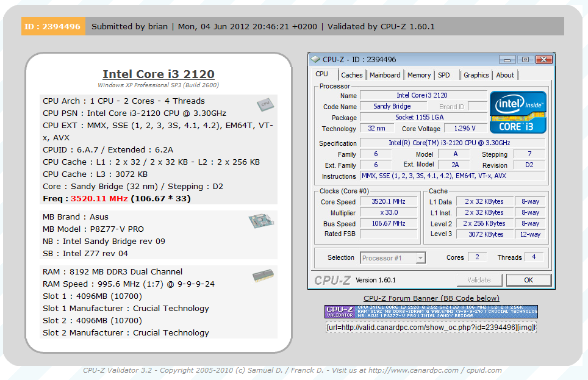Click the motherboard icon beside MB Brand
588x380 pixels.
coord(262,221)
